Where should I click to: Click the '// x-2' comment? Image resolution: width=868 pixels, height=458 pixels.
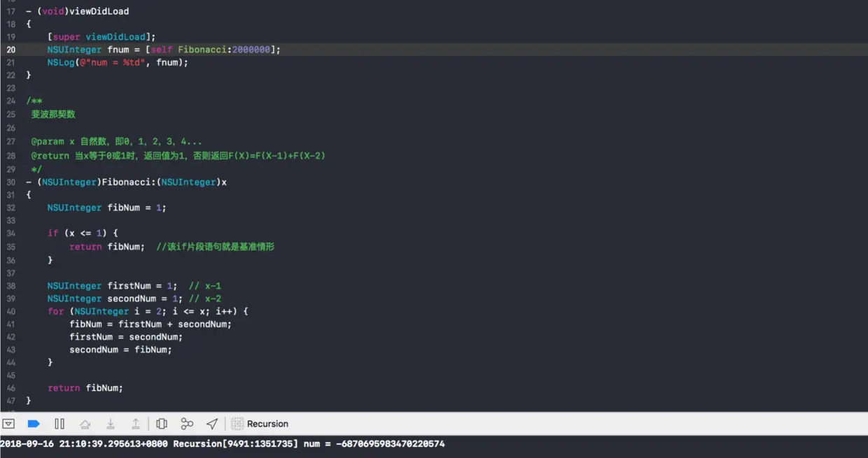(x=204, y=299)
